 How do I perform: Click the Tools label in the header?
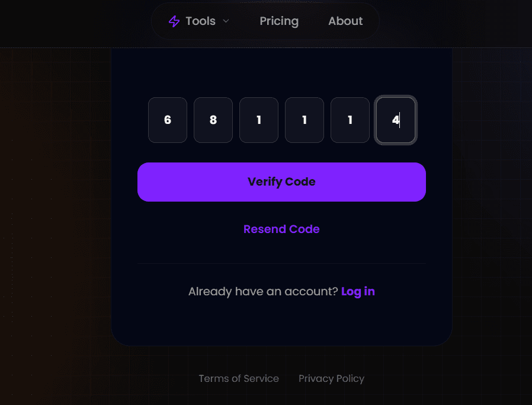(x=200, y=21)
